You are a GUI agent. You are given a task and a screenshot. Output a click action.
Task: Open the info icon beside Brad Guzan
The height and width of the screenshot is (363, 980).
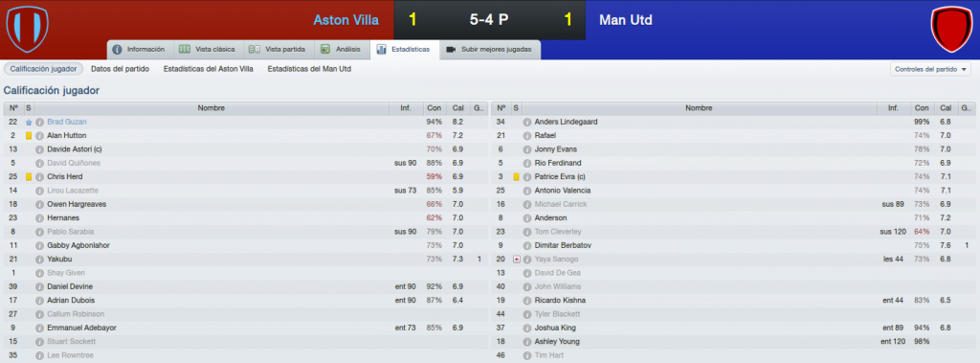(39, 122)
